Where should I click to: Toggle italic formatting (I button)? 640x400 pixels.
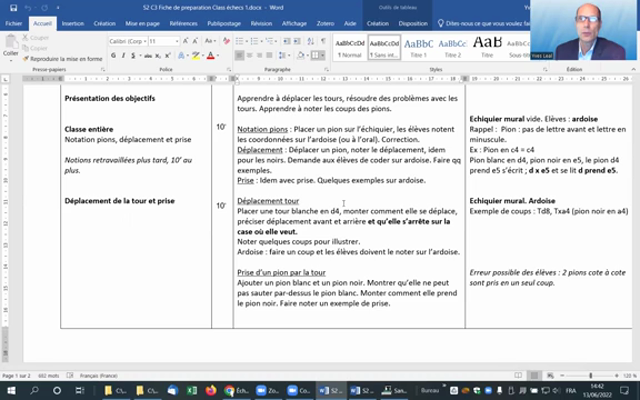point(124,55)
